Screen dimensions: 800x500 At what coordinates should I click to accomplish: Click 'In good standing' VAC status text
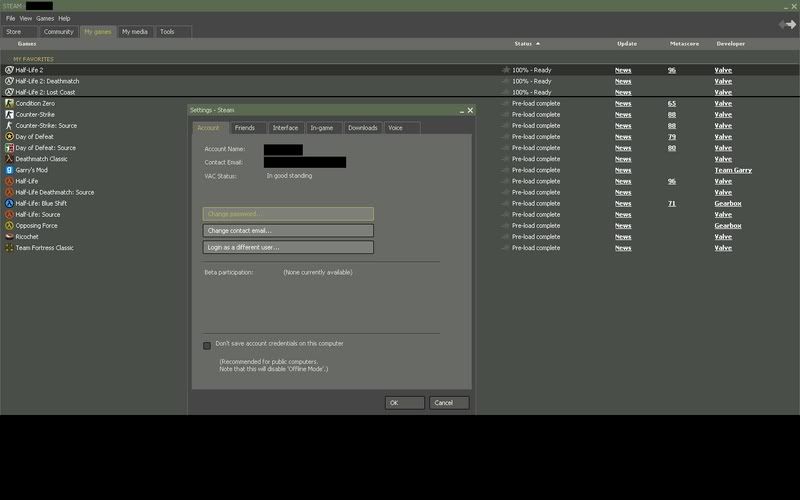289,176
